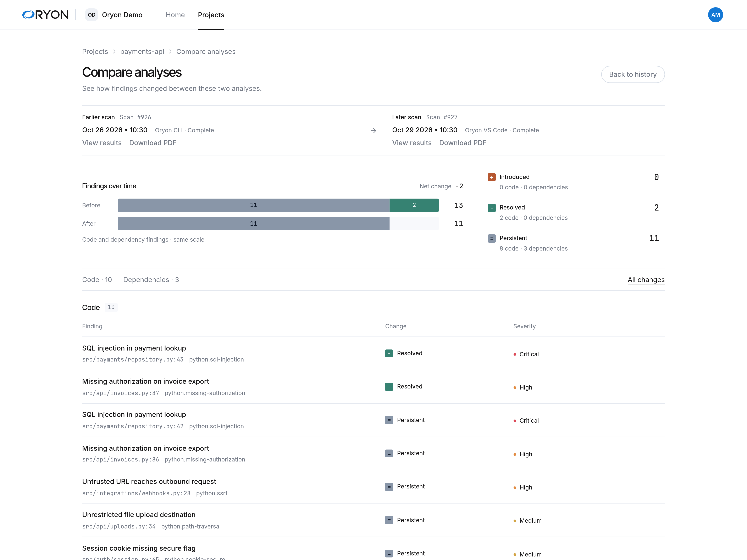Go to Projects in the breadcrumb
Screen dimensions: 747x560
click(95, 52)
